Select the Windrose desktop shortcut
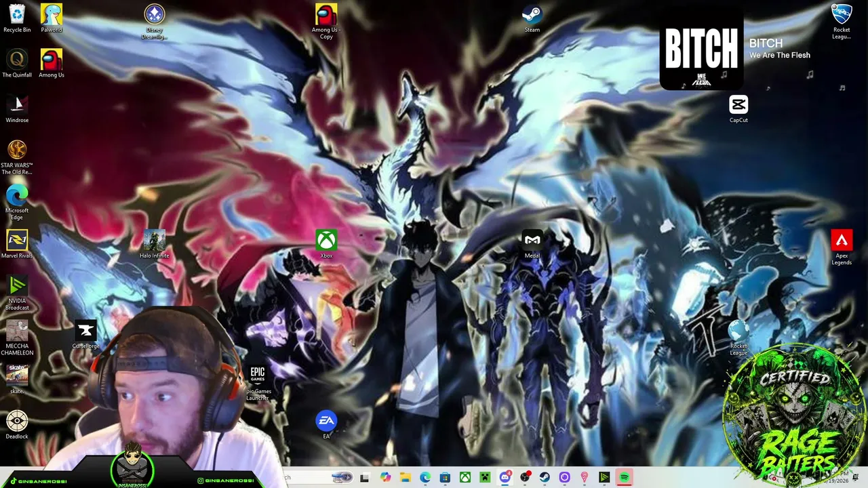Image resolution: width=868 pixels, height=488 pixels. 17,108
